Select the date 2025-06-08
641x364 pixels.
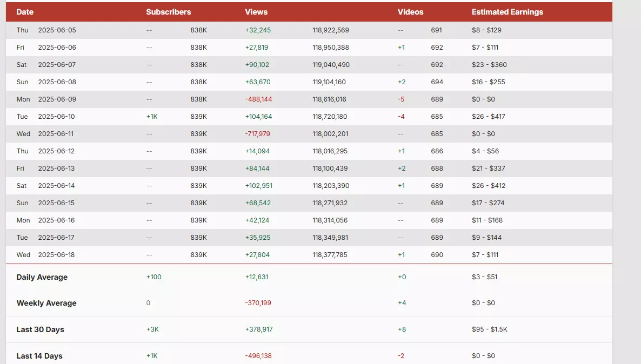[x=57, y=82]
